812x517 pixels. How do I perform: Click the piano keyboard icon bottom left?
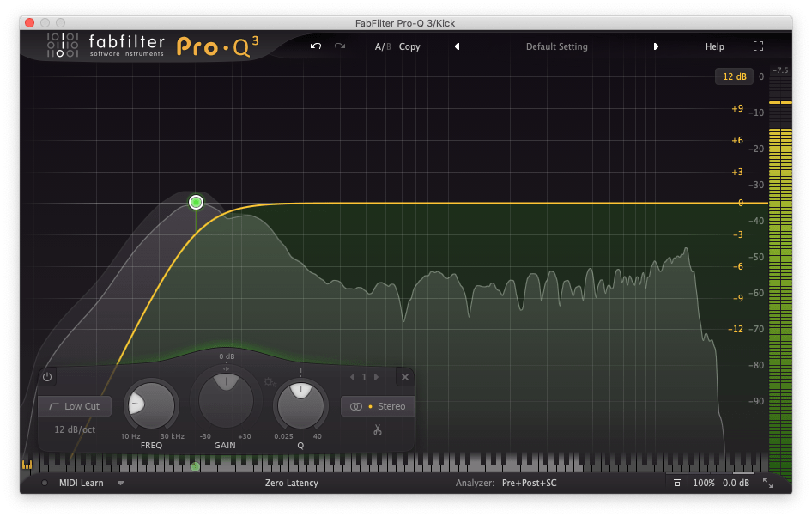26,465
